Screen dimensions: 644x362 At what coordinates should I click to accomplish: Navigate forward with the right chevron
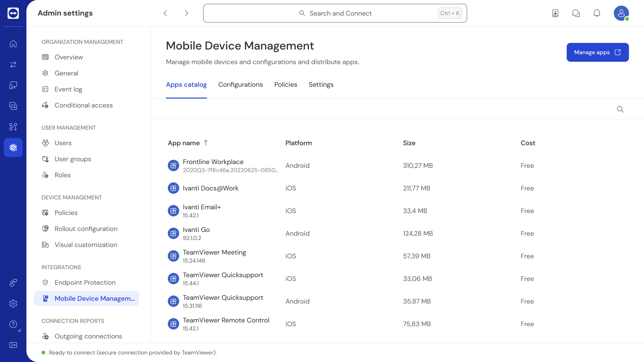(186, 13)
